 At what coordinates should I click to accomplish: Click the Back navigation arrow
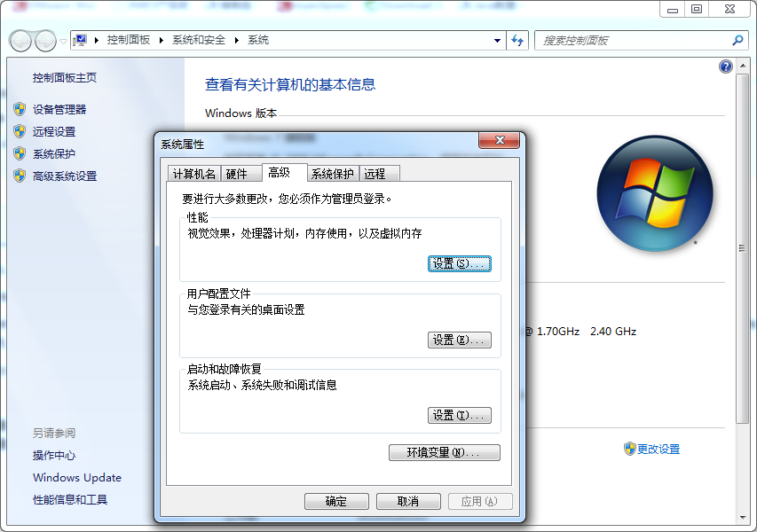[19, 40]
